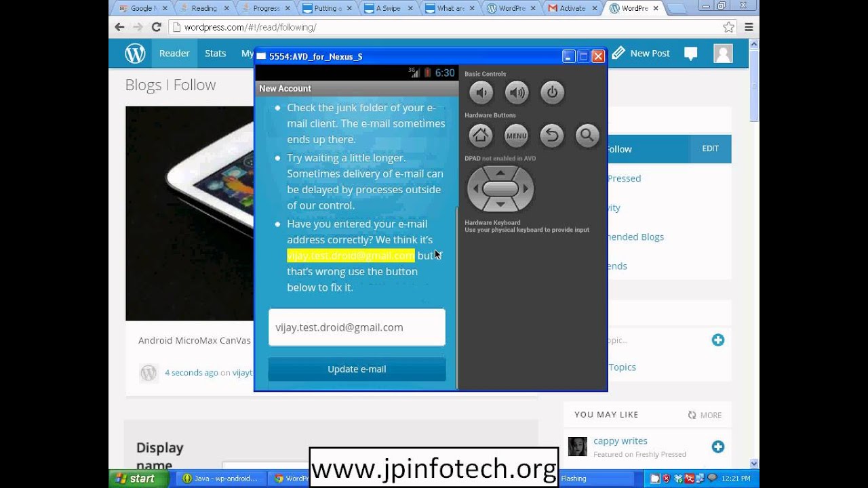Open WordPress notifications speech-bubble icon
The height and width of the screenshot is (488, 868).
[690, 54]
